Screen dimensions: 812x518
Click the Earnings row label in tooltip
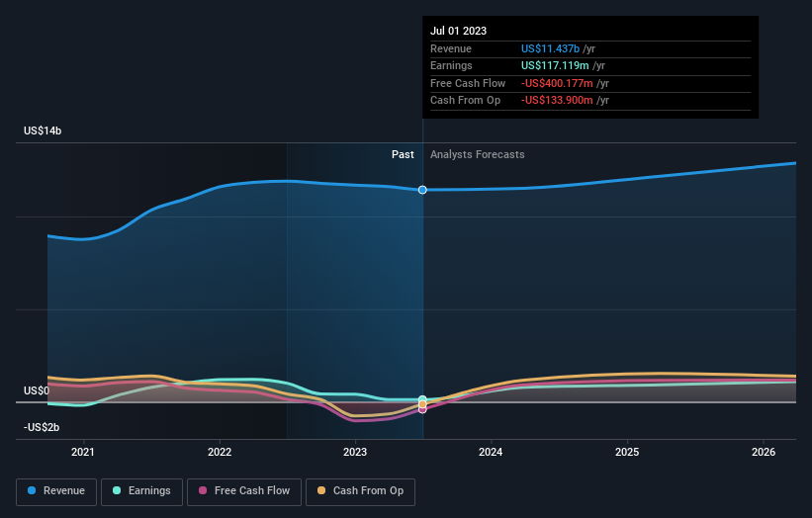[452, 65]
